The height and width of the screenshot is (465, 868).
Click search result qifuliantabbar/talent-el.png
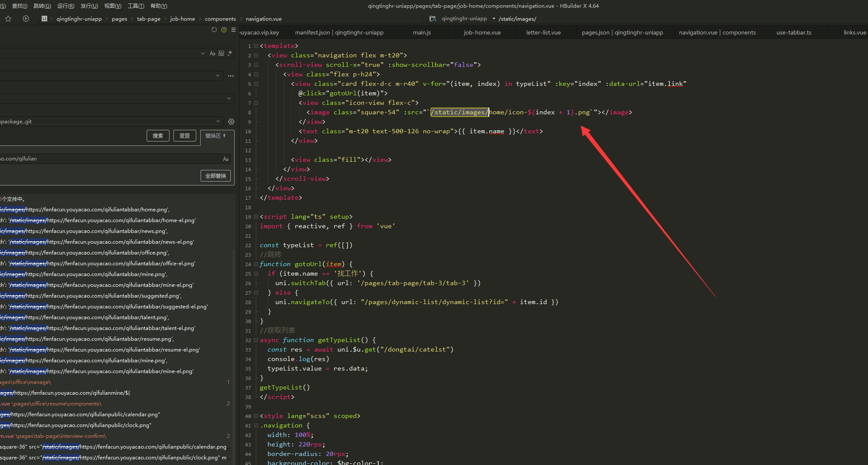coord(97,328)
